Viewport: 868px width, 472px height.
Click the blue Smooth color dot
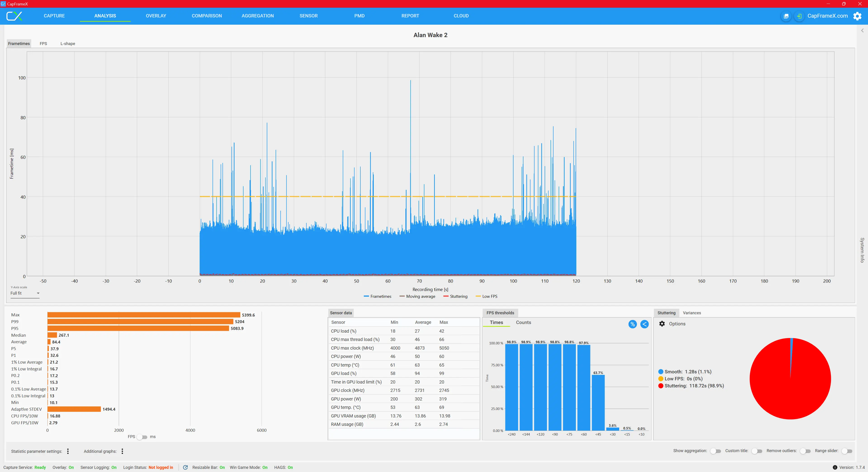click(661, 372)
